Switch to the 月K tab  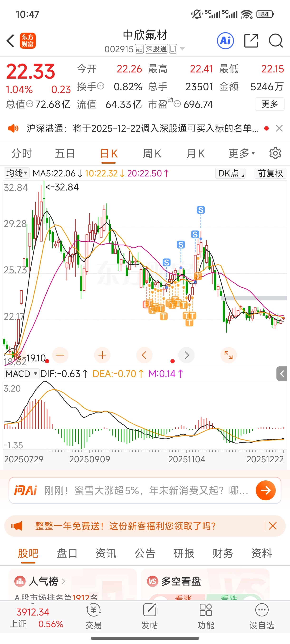(196, 153)
